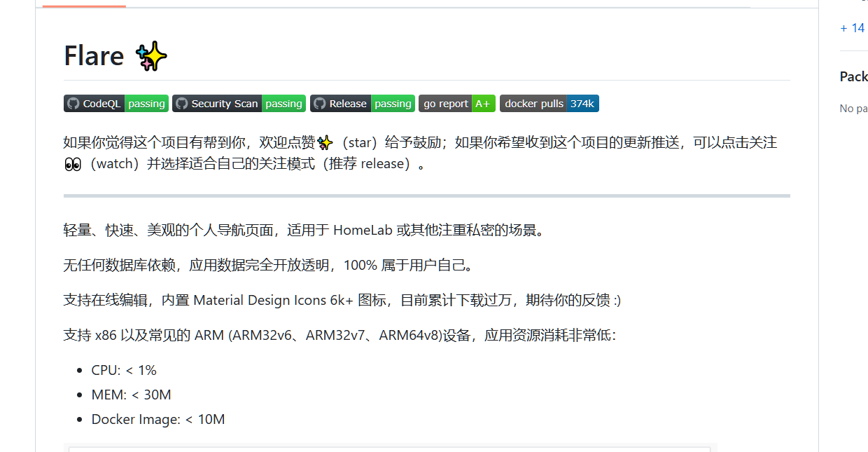Click the line starting "无任何数据库依赖"
The image size is (868, 452).
[269, 265]
